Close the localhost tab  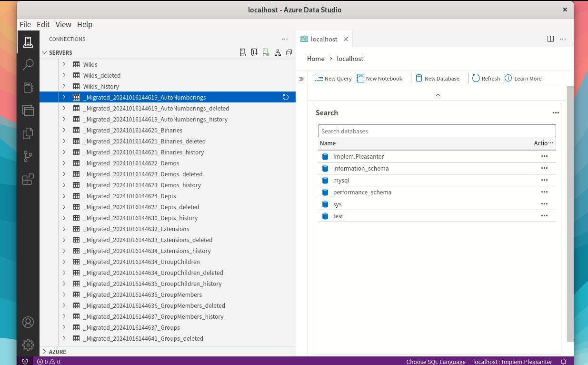(x=346, y=39)
